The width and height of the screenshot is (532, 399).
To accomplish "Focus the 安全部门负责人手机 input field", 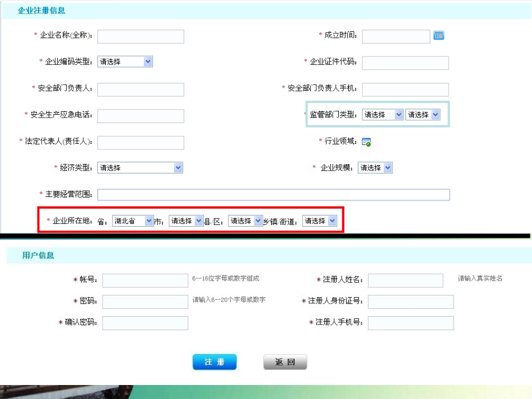I will 405,90.
